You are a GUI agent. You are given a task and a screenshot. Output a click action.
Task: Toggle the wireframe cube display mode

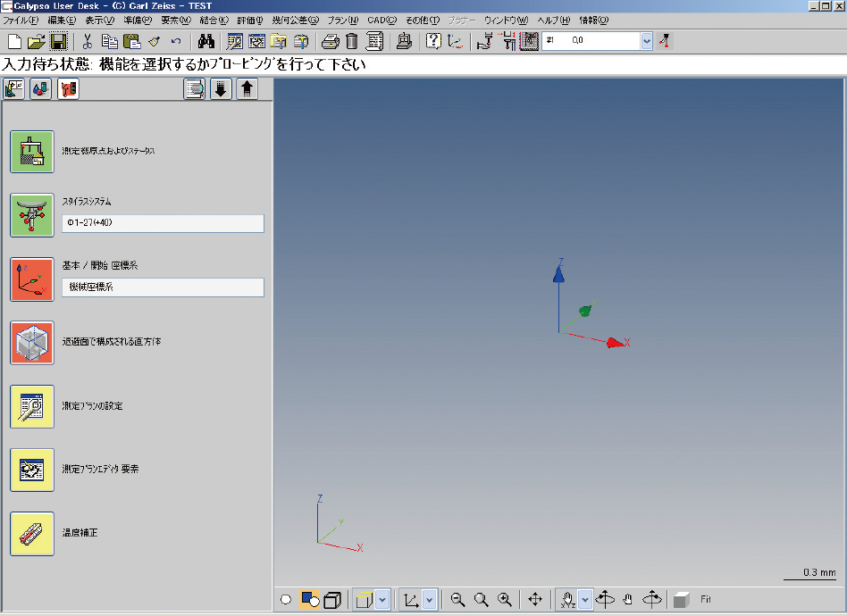click(332, 599)
